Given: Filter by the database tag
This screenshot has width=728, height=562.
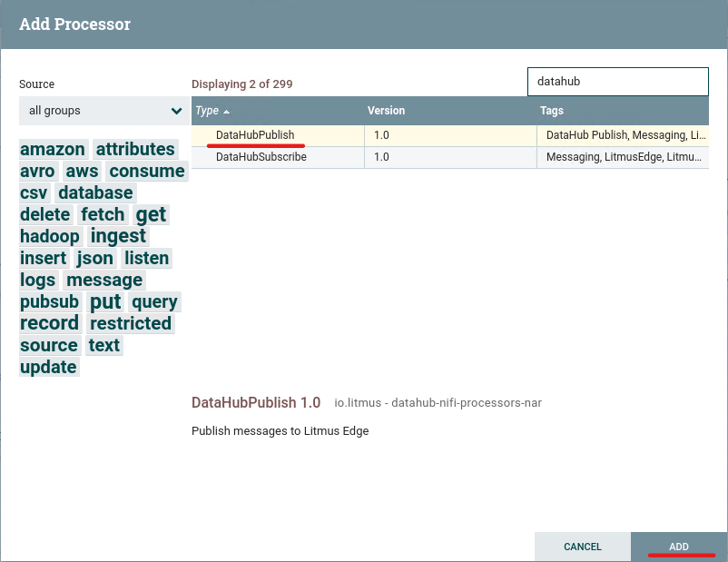Looking at the screenshot, I should tap(95, 192).
